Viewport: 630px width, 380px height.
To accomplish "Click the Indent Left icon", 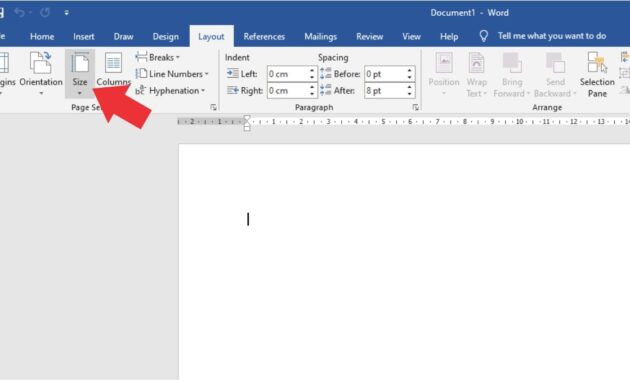I will coord(233,74).
